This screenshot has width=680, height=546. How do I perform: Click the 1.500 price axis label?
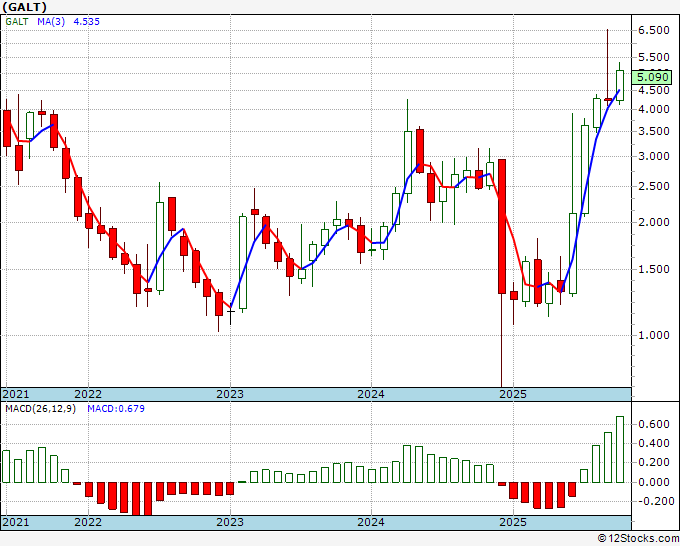click(654, 269)
